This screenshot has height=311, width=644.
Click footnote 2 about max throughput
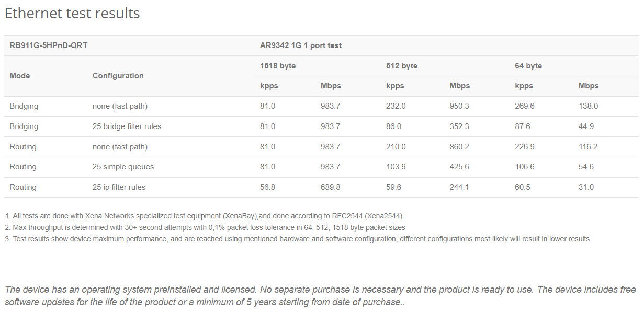(205, 227)
